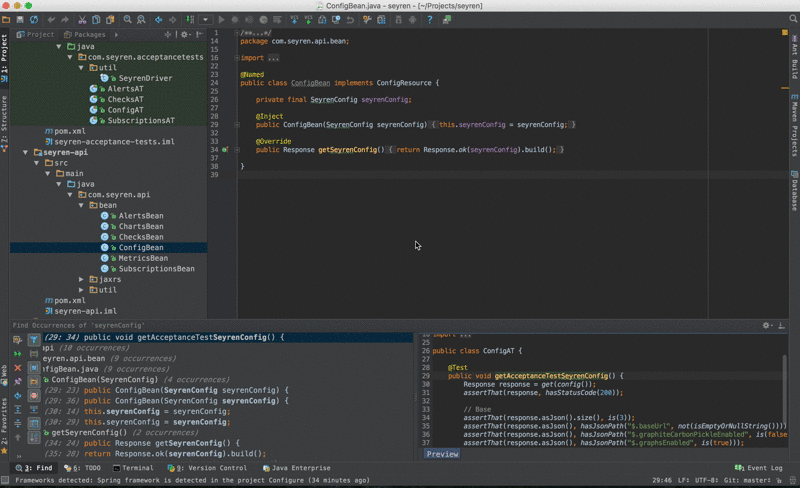800x488 pixels.
Task: Open the run configuration dropdown
Action: [205, 20]
